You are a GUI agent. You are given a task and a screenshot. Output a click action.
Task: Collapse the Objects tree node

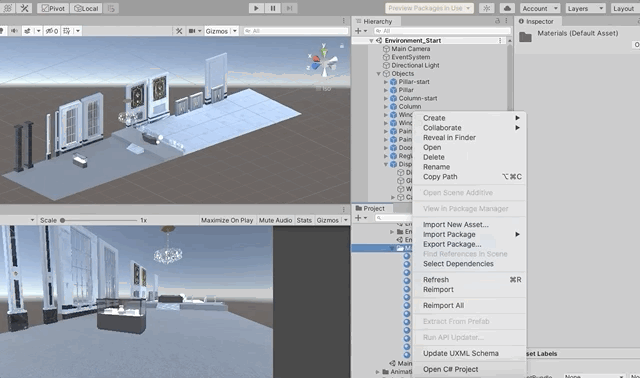[x=379, y=74]
